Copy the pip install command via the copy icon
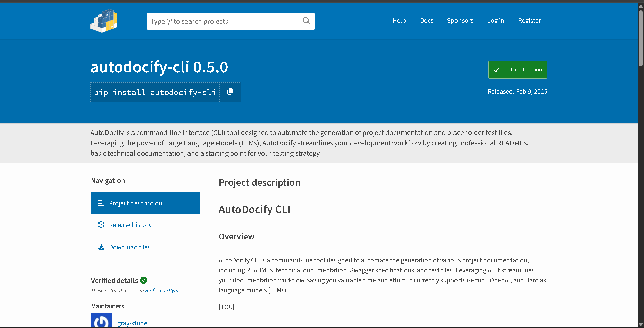This screenshot has width=644, height=328. (x=230, y=92)
